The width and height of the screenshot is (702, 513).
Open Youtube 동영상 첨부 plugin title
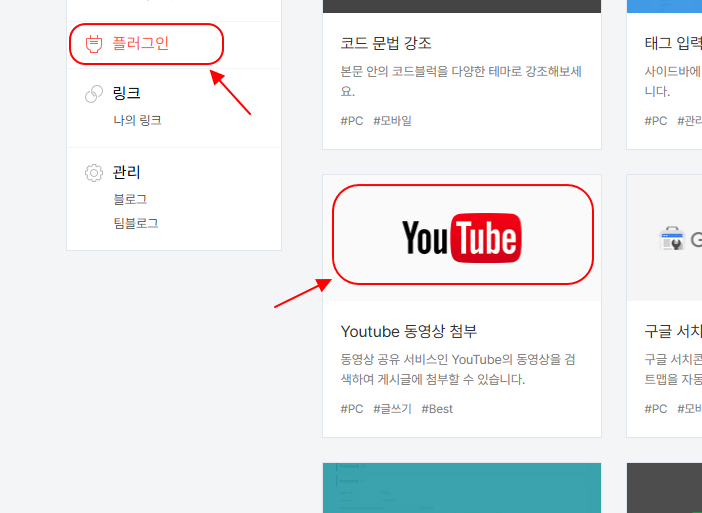[x=408, y=331]
